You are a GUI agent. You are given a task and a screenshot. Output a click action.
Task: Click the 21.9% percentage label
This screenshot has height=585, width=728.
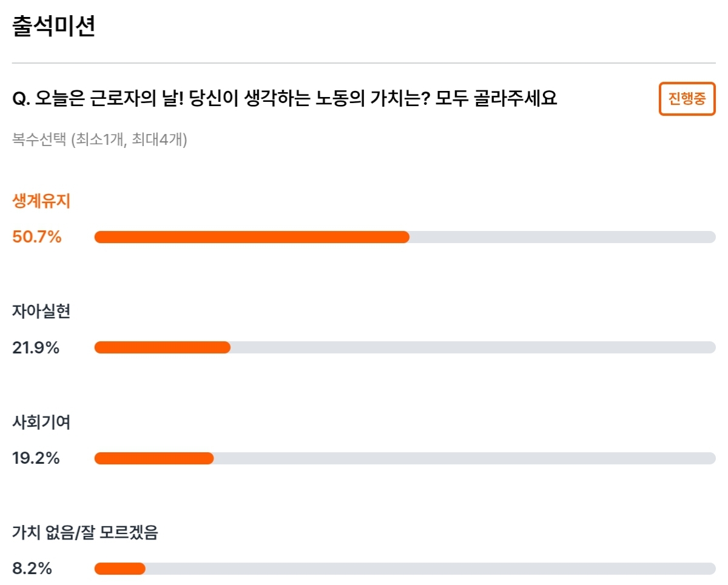click(36, 348)
